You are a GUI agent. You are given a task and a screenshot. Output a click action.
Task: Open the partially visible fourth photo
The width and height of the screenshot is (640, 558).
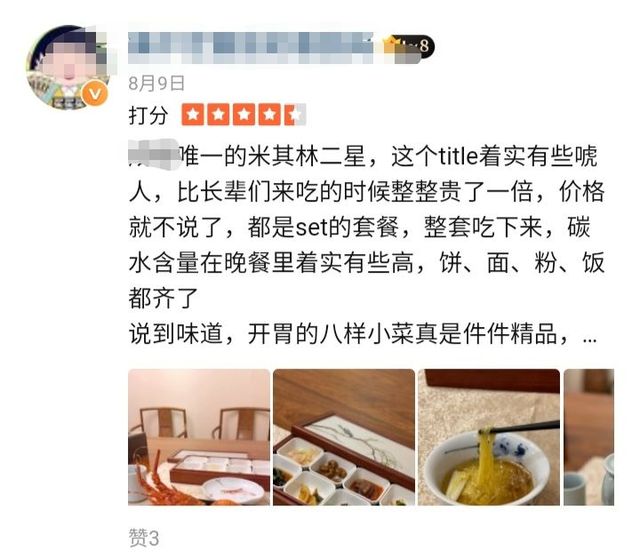589,437
